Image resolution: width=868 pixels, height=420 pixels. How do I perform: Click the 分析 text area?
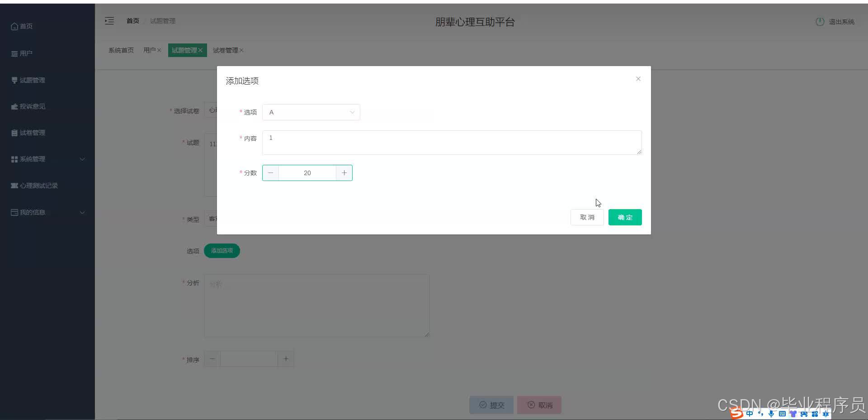pos(316,305)
